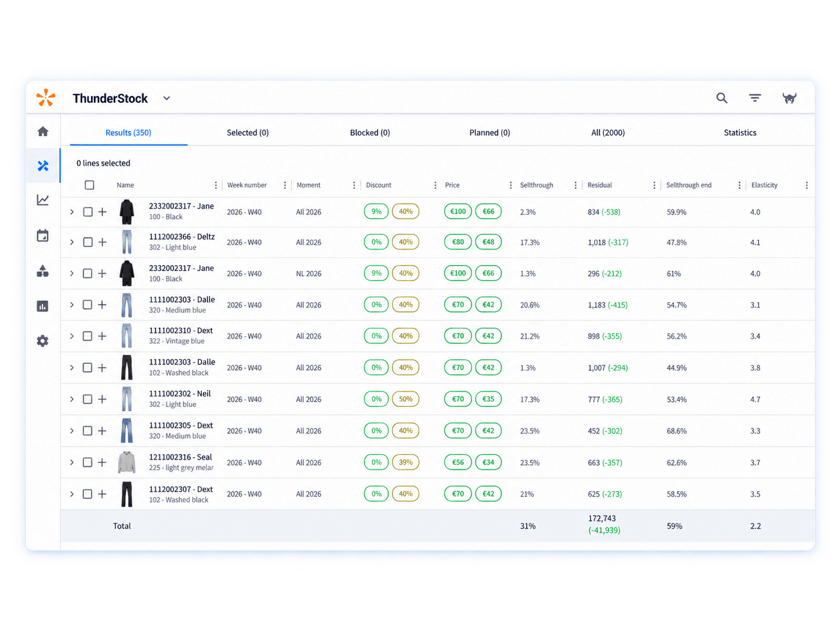Screen dimensions: 840x630
Task: Open the shapes sidebar icon
Action: point(43,271)
